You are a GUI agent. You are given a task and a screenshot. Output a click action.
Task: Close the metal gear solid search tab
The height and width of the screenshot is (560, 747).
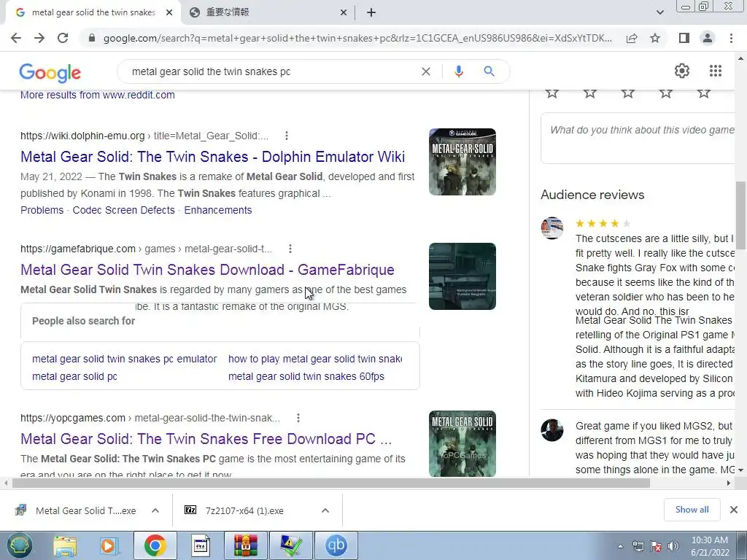(x=169, y=13)
